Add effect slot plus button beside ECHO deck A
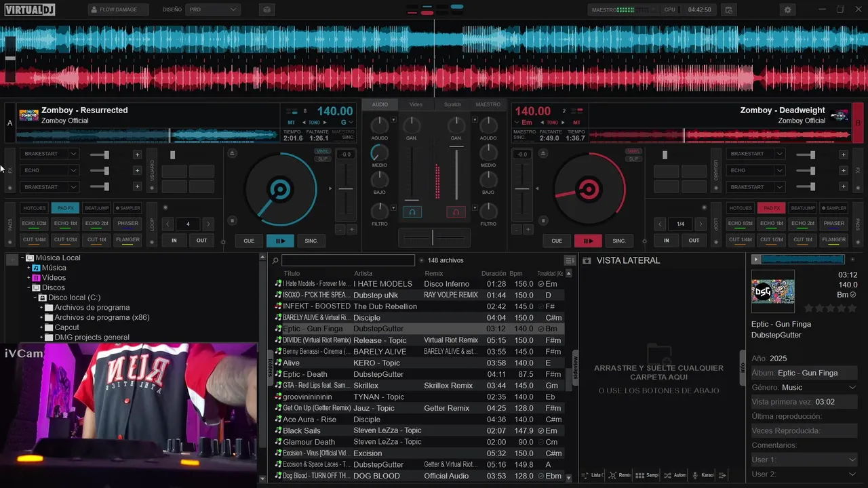Screen dimensions: 868x488 click(137, 171)
